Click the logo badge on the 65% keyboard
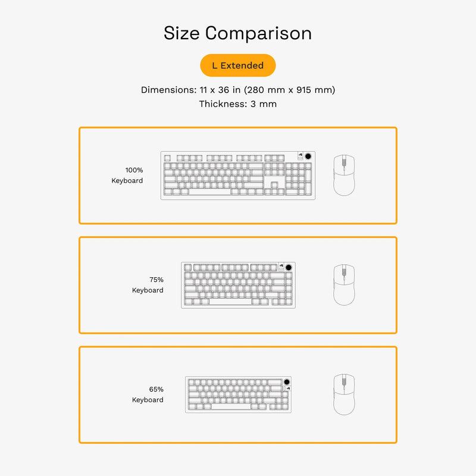476x476 pixels. 287,389
